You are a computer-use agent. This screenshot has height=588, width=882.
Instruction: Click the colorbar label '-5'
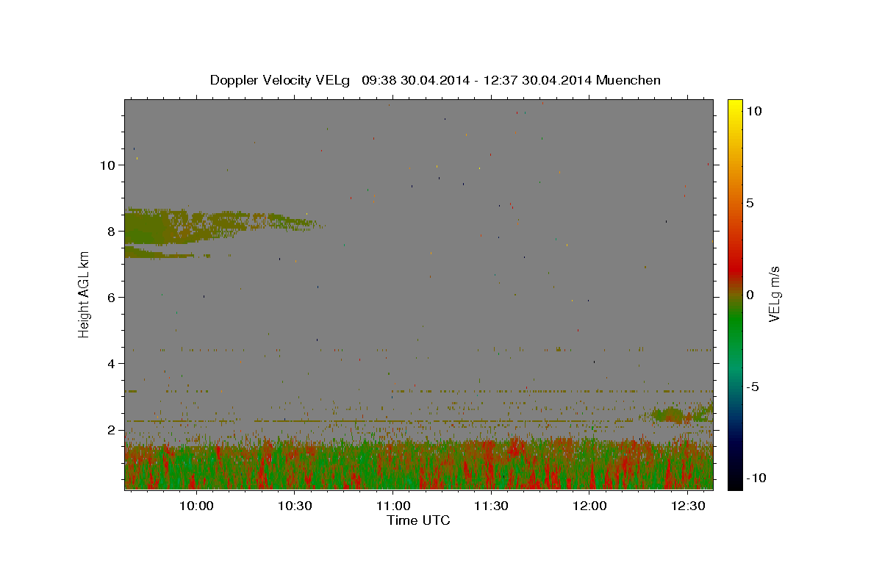click(x=753, y=387)
